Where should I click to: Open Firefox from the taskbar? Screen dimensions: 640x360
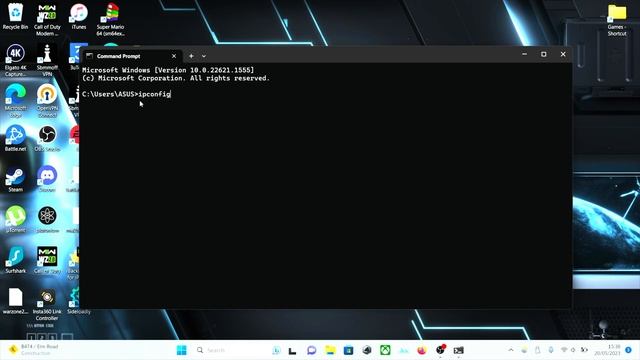422,350
